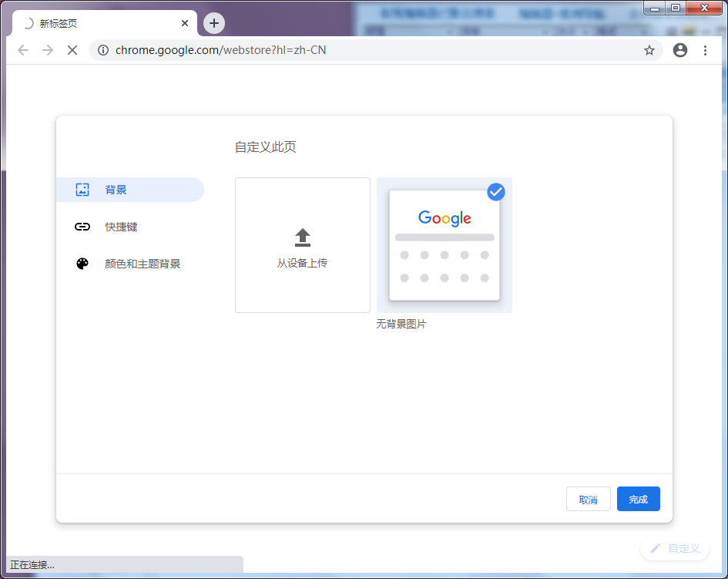Click the blue 完成 button's pencil-styled 自定义 control
This screenshot has height=579, width=728.
[675, 548]
